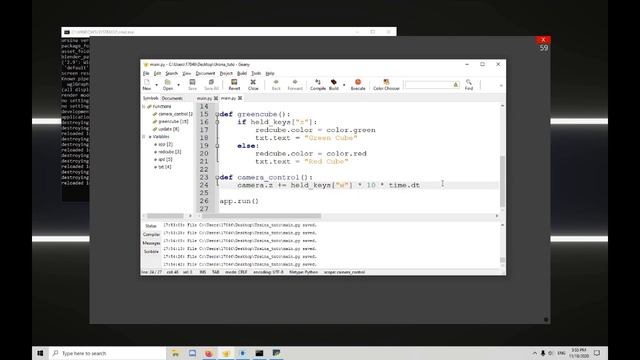The image size is (640, 360).
Task: Collapse the Variables tree node
Action: pyautogui.click(x=144, y=137)
